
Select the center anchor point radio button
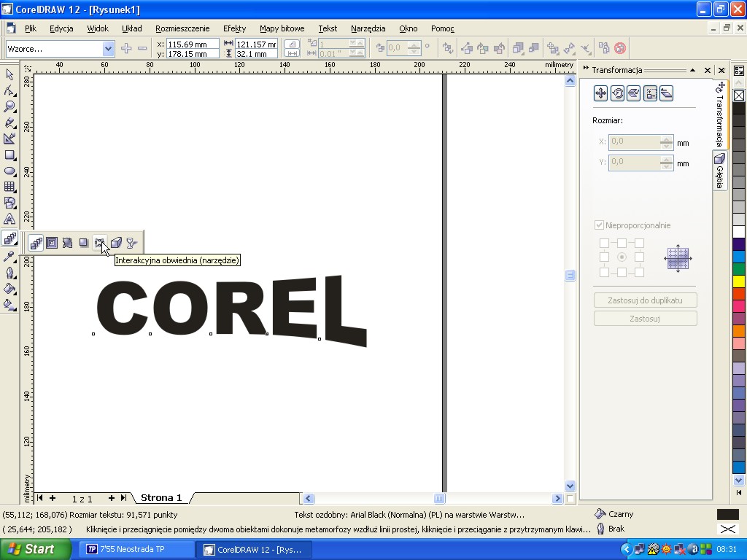pyautogui.click(x=622, y=257)
